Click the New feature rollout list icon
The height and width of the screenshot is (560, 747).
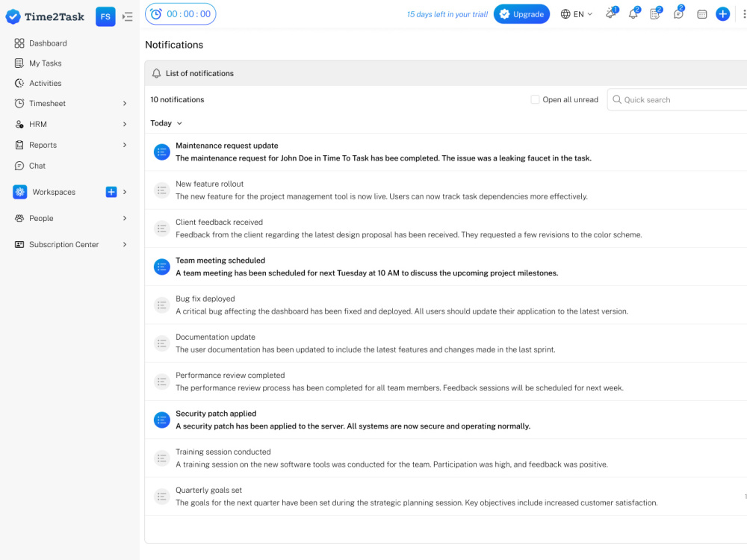(x=162, y=190)
